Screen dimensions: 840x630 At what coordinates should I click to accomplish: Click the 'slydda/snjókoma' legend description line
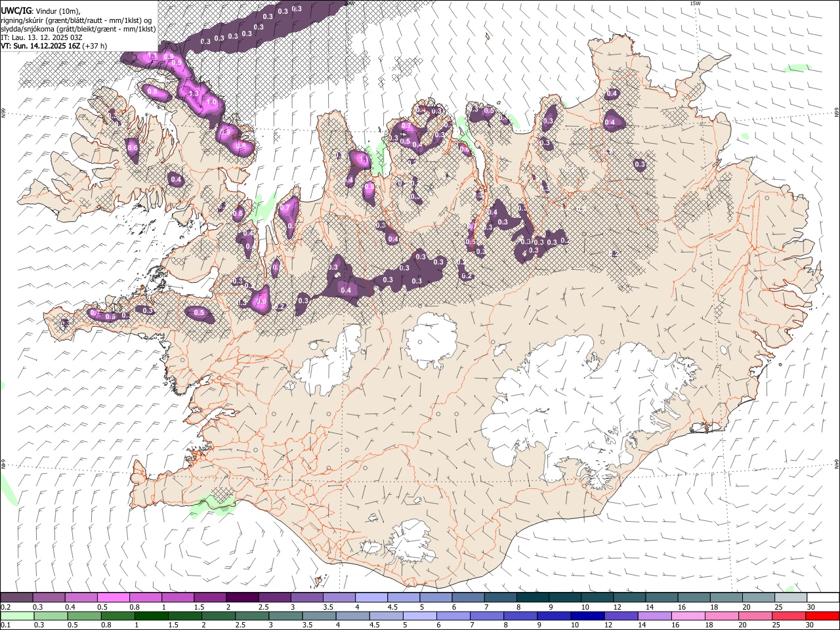[78, 29]
